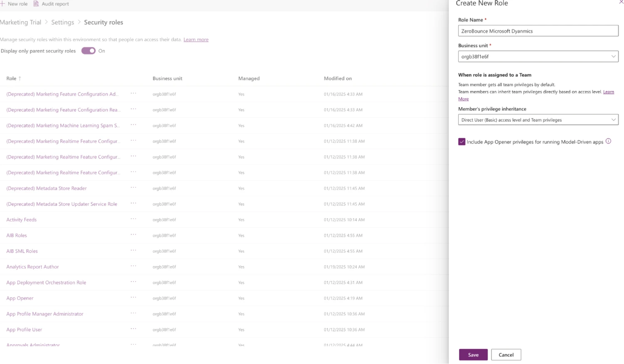Turn off Display only parent security roles

point(89,50)
